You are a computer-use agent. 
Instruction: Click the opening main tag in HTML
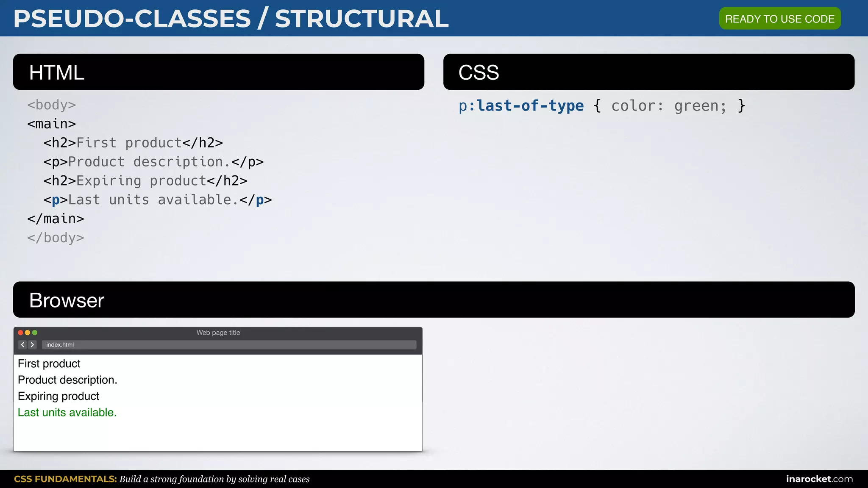(51, 124)
